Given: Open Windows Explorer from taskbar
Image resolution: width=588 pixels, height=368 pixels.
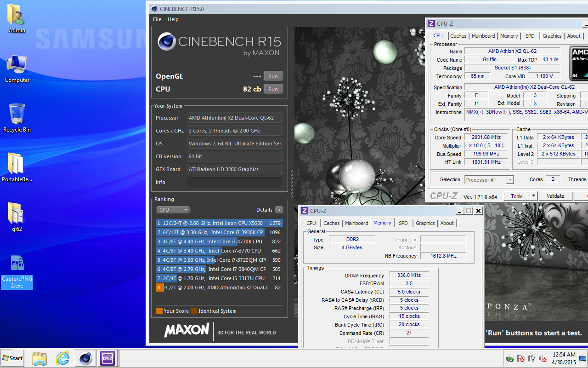Looking at the screenshot, I should point(40,358).
